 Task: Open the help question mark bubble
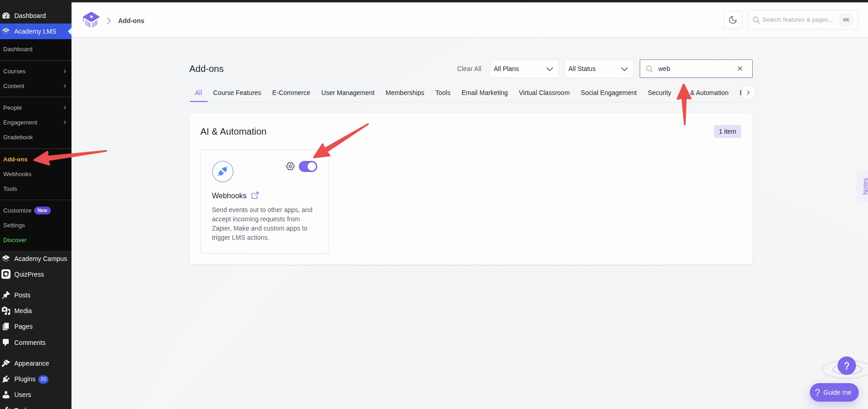pos(847,366)
